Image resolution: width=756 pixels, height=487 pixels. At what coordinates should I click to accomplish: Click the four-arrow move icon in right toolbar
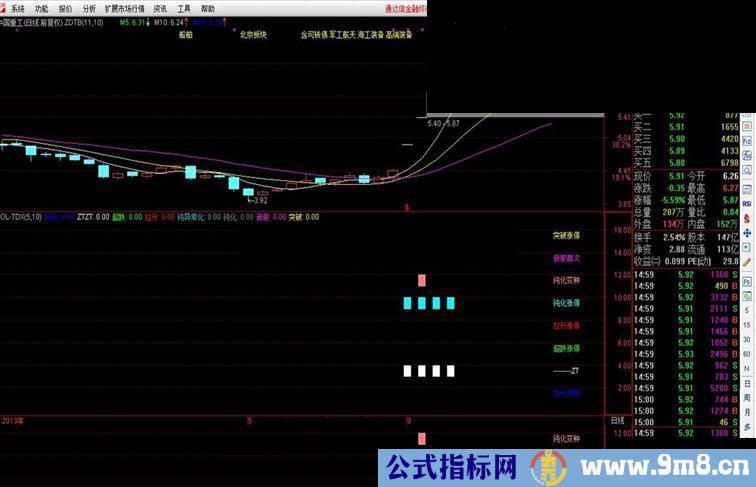point(743,214)
